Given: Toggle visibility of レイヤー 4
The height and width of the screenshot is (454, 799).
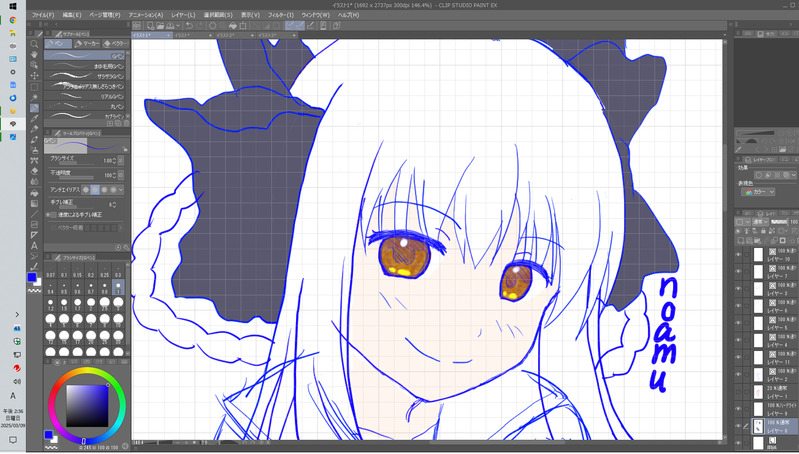Looking at the screenshot, I should coord(738,340).
